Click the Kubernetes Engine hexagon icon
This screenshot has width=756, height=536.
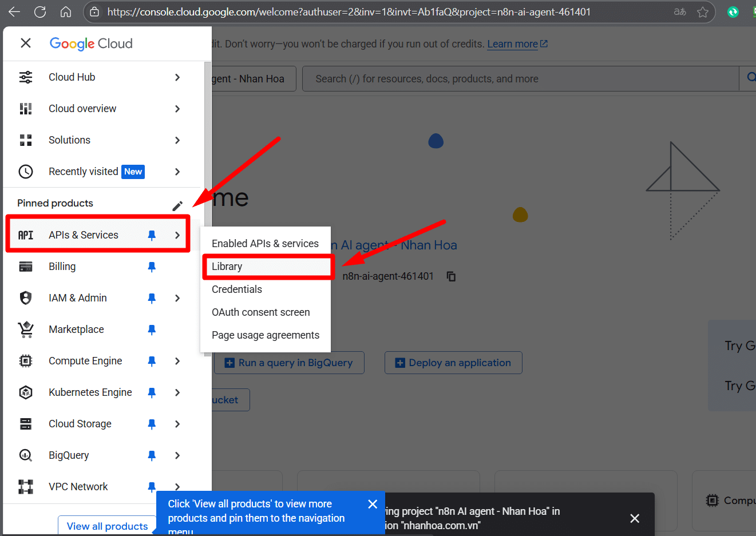[x=26, y=392]
